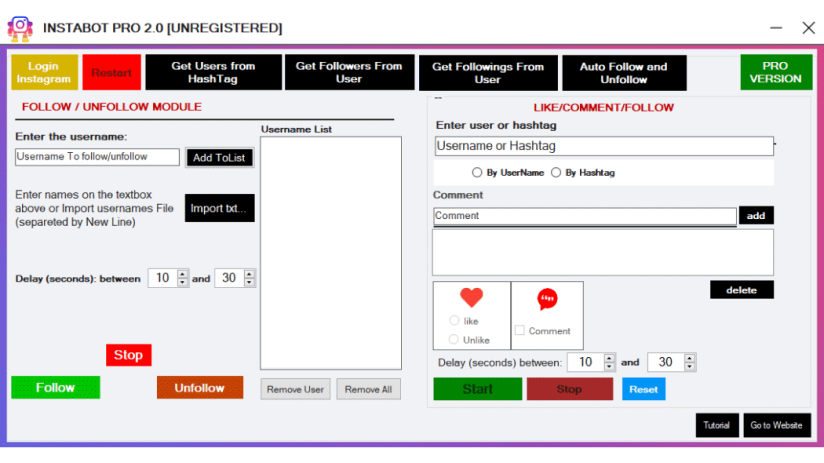Increase the like/comment minimum delay of 10
The image size is (824, 463).
[609, 357]
